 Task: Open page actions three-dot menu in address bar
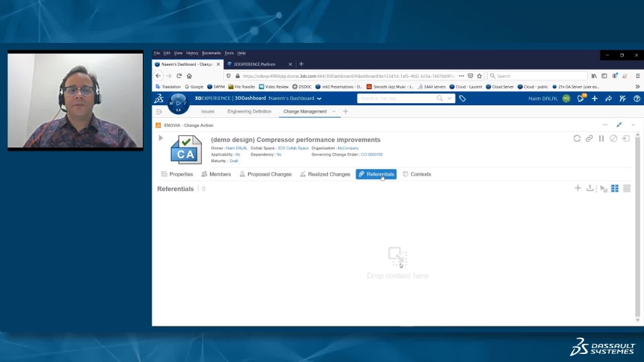point(462,76)
